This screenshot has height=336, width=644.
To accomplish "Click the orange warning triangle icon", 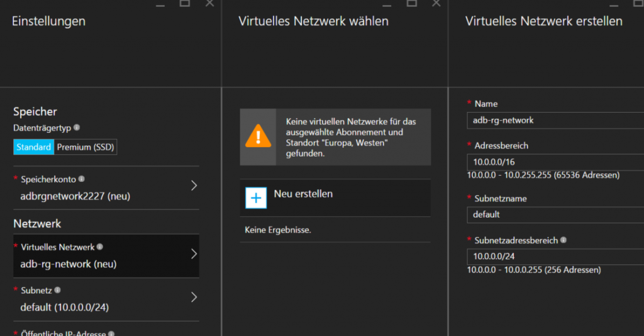I will pos(258,137).
